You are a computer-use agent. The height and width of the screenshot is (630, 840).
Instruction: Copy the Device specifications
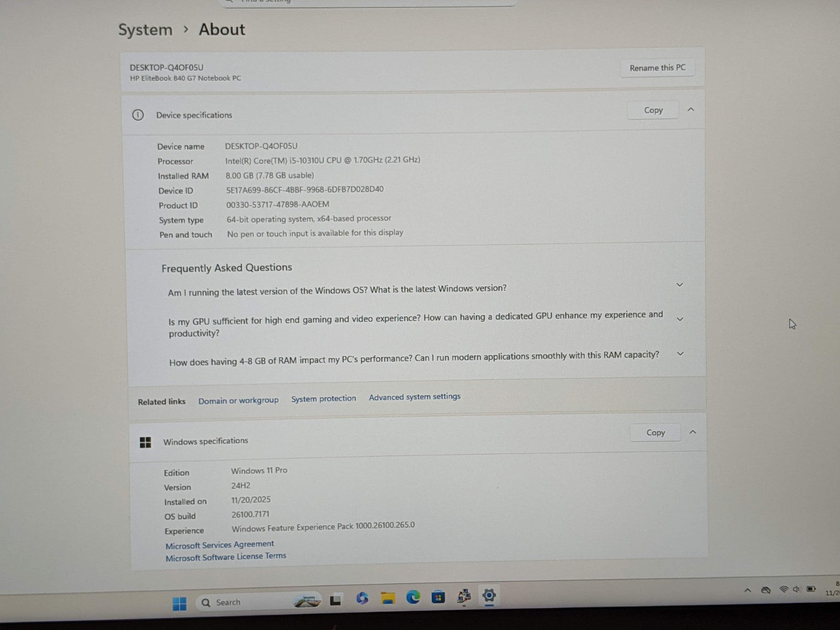(x=653, y=110)
